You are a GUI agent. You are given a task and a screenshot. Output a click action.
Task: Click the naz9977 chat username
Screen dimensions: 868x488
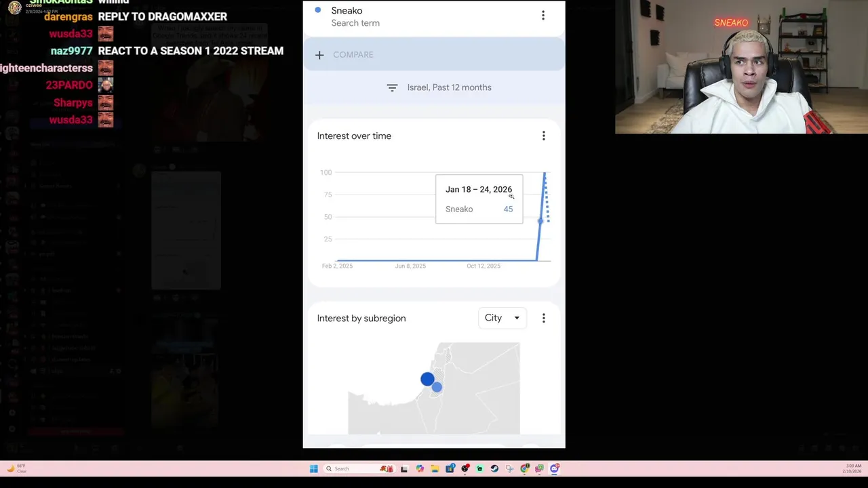[x=71, y=51]
